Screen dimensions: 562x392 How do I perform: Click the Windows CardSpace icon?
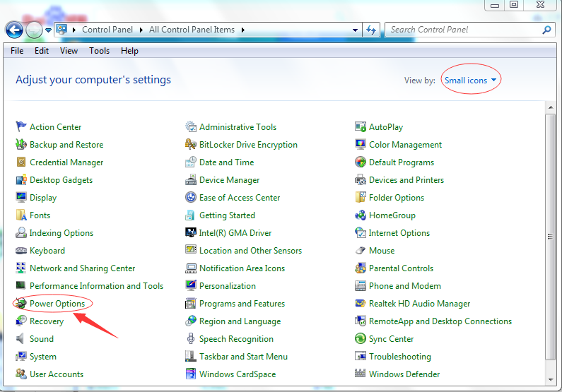191,374
